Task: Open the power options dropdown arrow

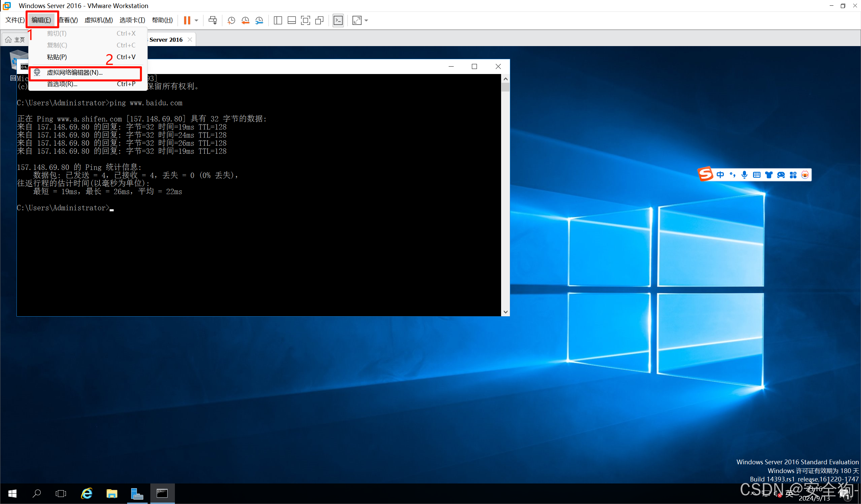Action: [x=196, y=21]
